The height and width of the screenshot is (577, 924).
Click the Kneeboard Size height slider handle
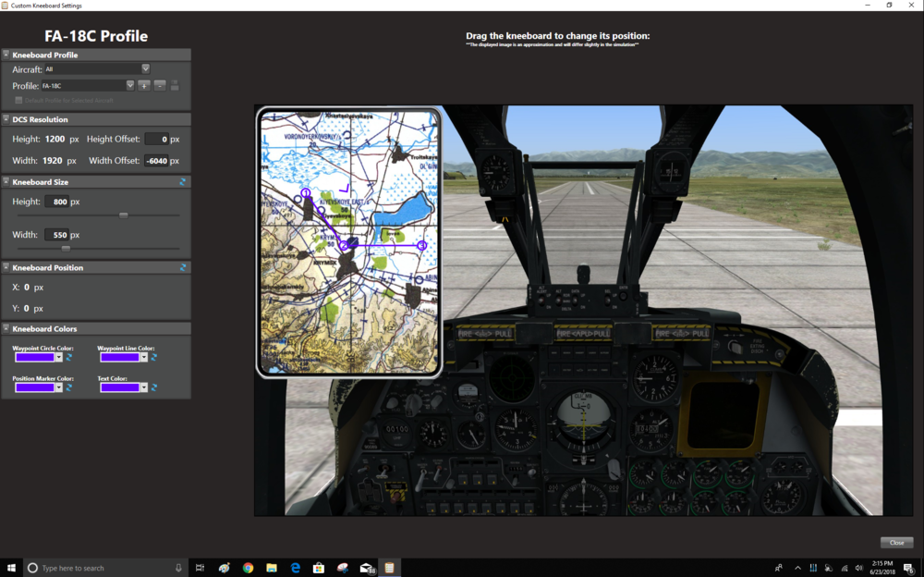124,215
